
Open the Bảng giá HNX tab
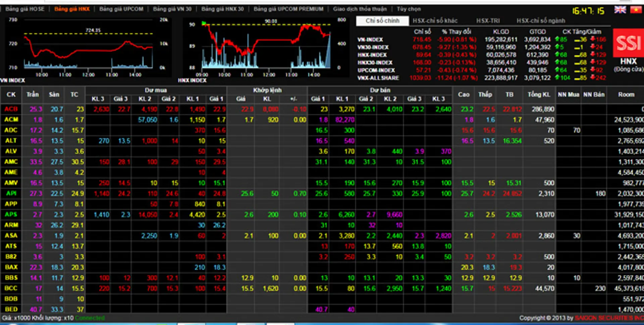(x=72, y=9)
